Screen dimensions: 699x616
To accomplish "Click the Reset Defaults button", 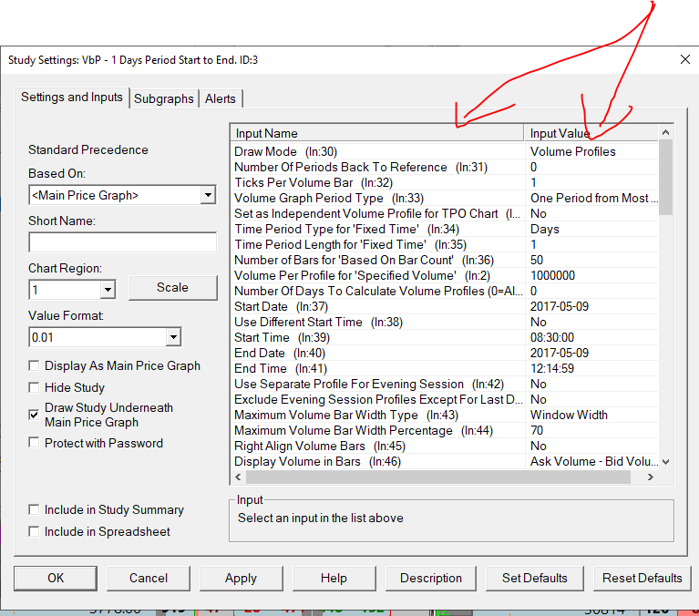I will click(x=642, y=578).
